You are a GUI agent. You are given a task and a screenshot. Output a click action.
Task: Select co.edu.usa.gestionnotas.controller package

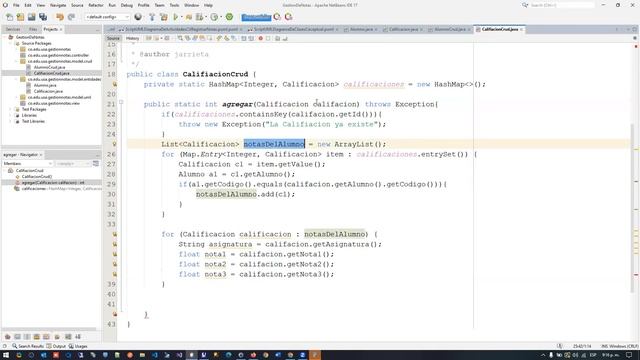58,55
